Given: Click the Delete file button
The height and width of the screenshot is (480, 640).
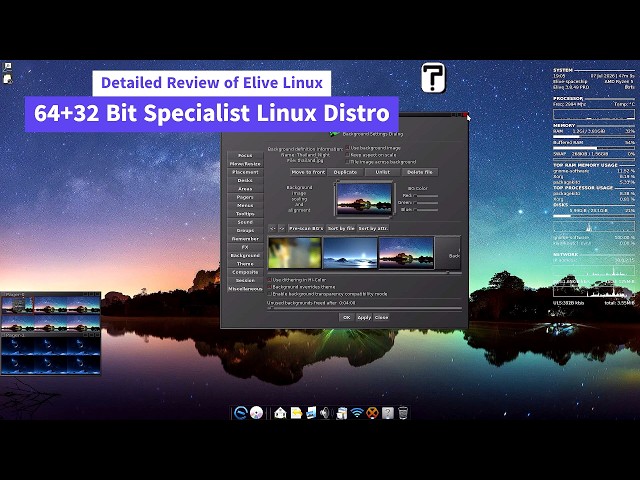Looking at the screenshot, I should (x=420, y=172).
